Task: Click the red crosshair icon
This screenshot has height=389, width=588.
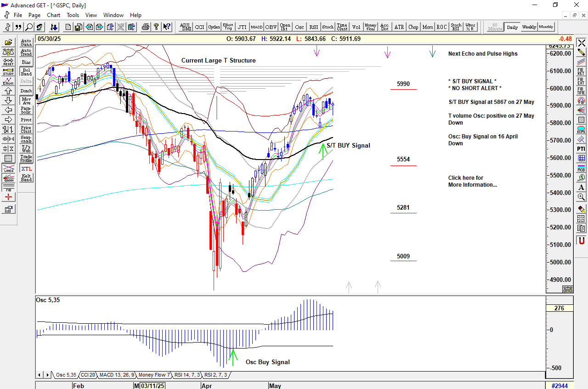Action: pos(8,197)
